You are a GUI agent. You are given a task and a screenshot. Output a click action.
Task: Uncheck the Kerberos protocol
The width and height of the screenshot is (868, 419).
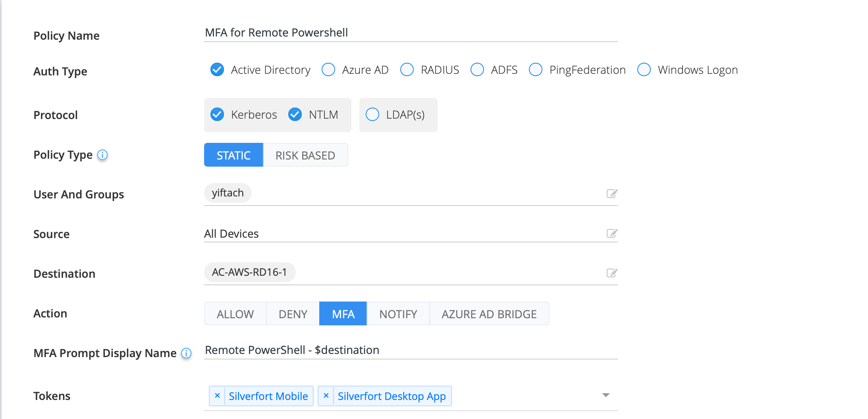217,115
